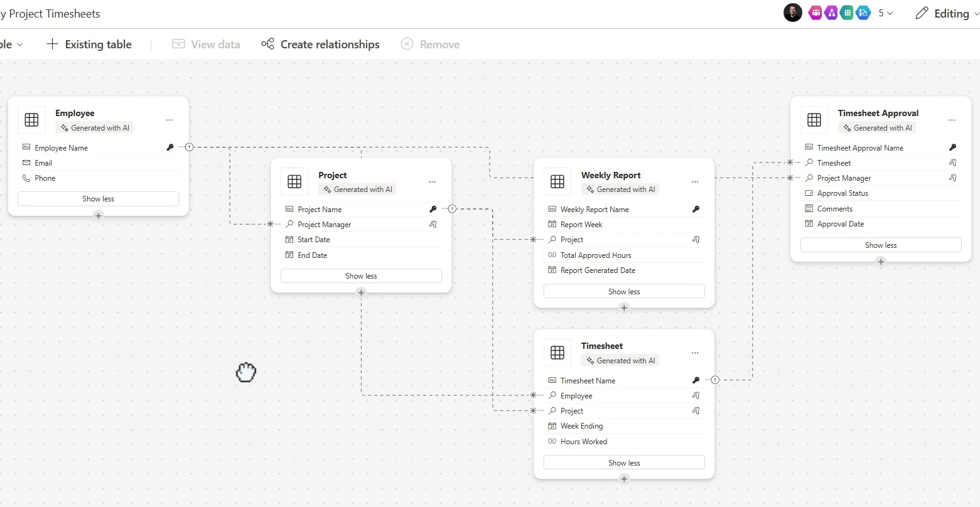Select the Total Approved Hours column
Image resolution: width=980 pixels, height=507 pixels.
[x=624, y=255]
